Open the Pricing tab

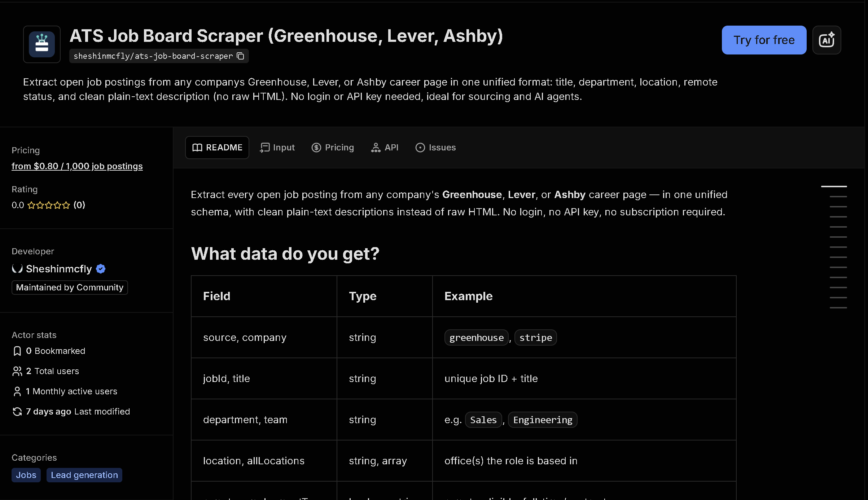point(333,148)
